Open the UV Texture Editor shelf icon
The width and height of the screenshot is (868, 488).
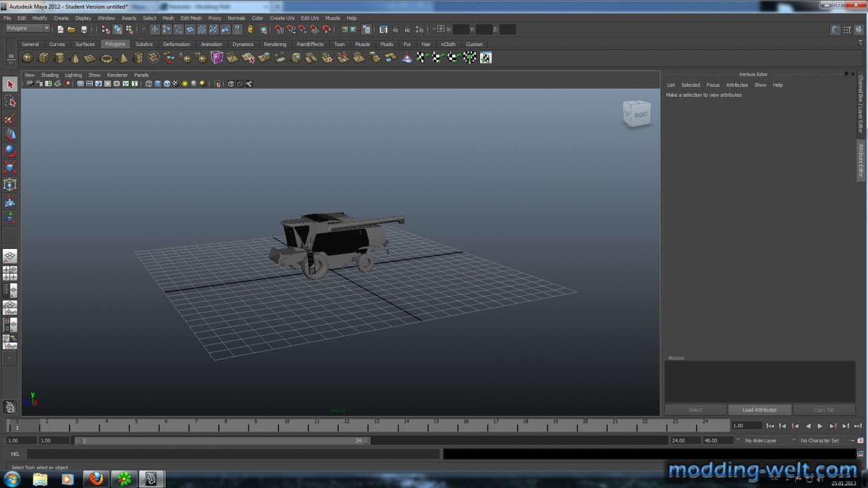[485, 58]
